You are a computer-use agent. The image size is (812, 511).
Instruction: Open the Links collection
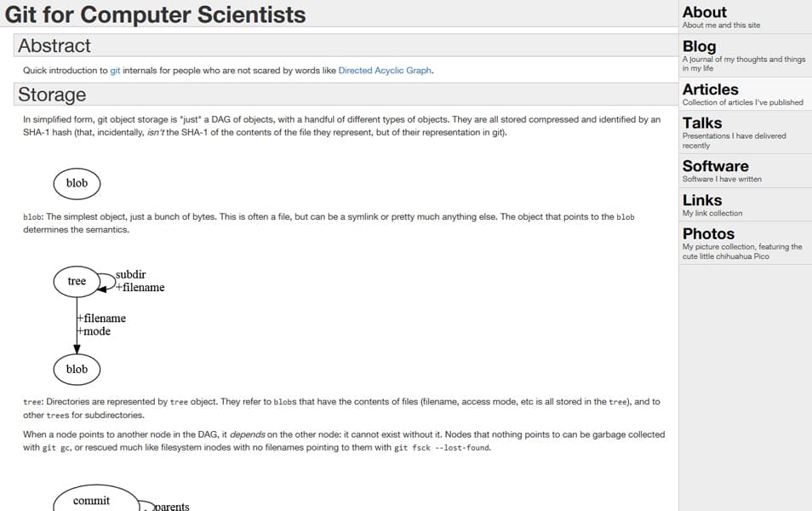699,200
